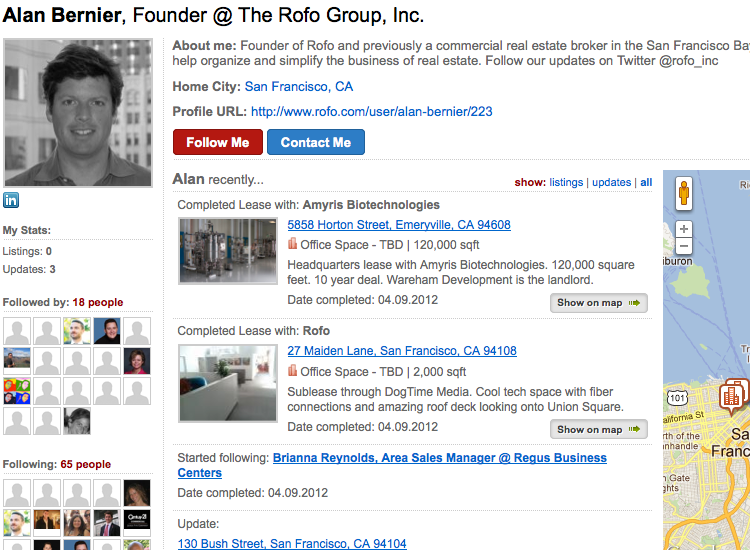This screenshot has width=750, height=550.
Task: Click building icon beside 2,000 sqft listing
Action: (292, 371)
